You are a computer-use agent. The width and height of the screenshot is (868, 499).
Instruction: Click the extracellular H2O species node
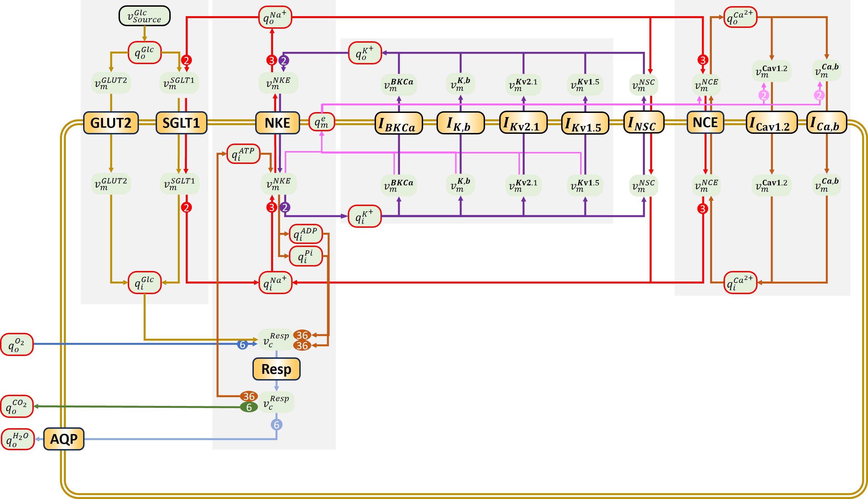[18, 439]
